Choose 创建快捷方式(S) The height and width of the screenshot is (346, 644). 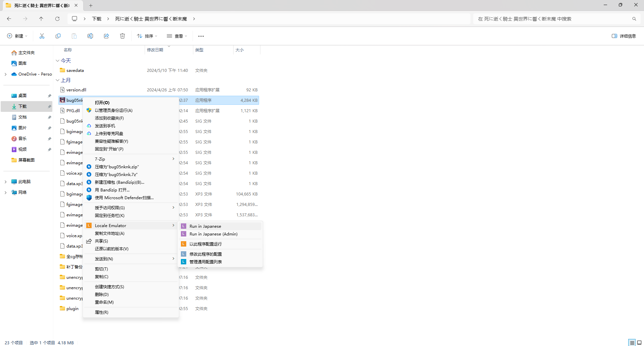[131, 287]
